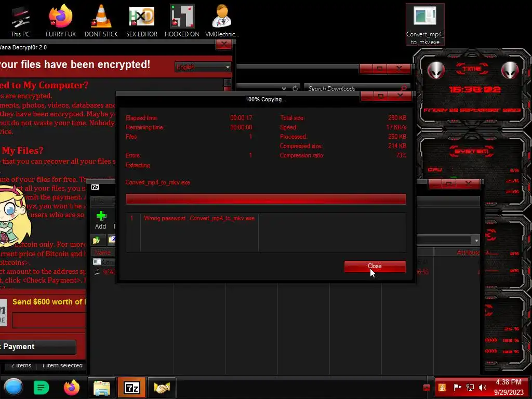
Task: Select the FURRY FUX Firefox desktop shortcut
Action: coord(60,21)
